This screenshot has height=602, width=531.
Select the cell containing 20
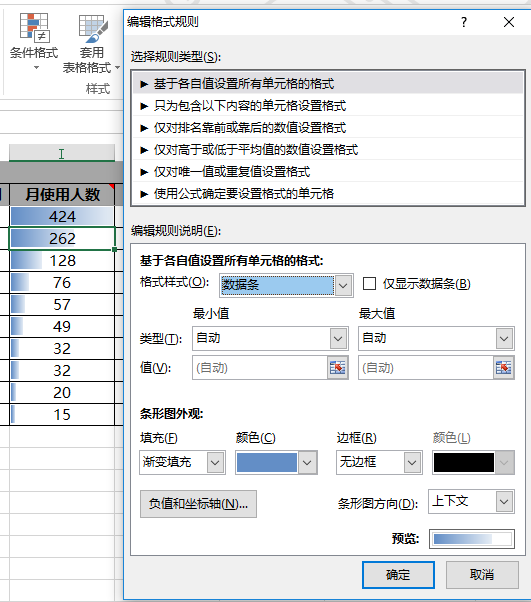pos(62,392)
